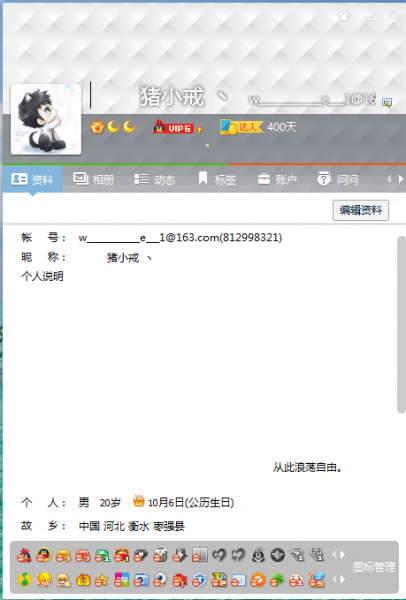Screen dimensions: 406x600
Task: Click the anime wolf-boy avatar picture
Action: (x=46, y=119)
